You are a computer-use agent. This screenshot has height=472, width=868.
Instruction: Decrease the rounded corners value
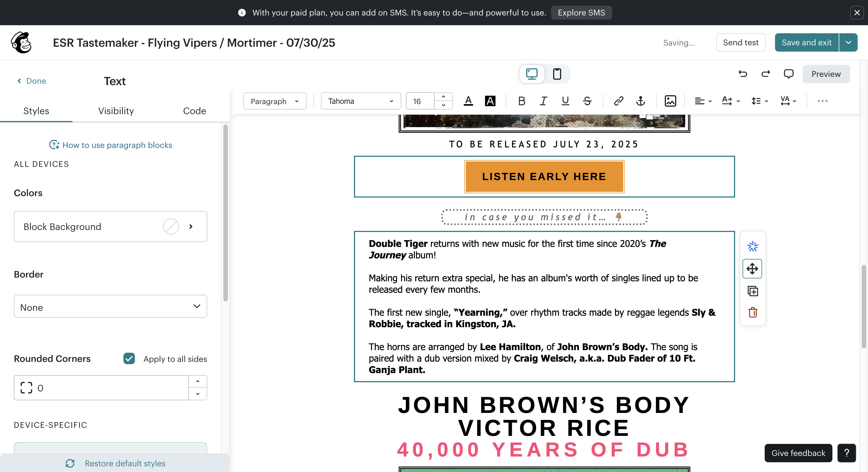tap(198, 393)
